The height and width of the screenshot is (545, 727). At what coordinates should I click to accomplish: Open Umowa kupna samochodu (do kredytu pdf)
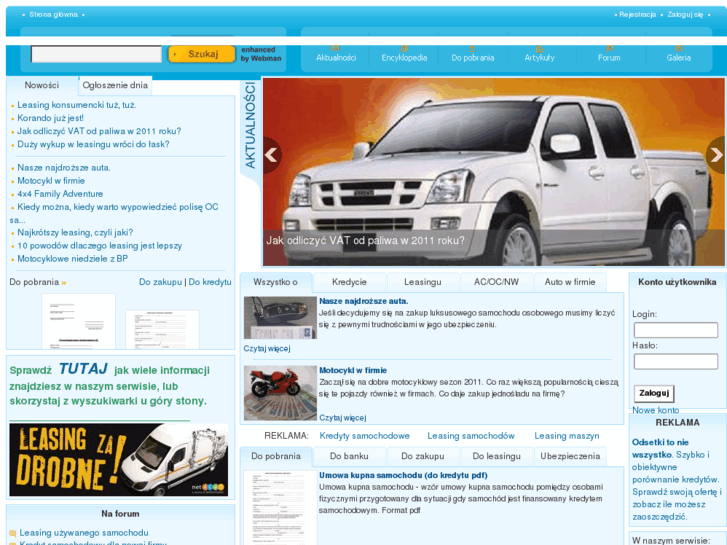pyautogui.click(x=403, y=475)
